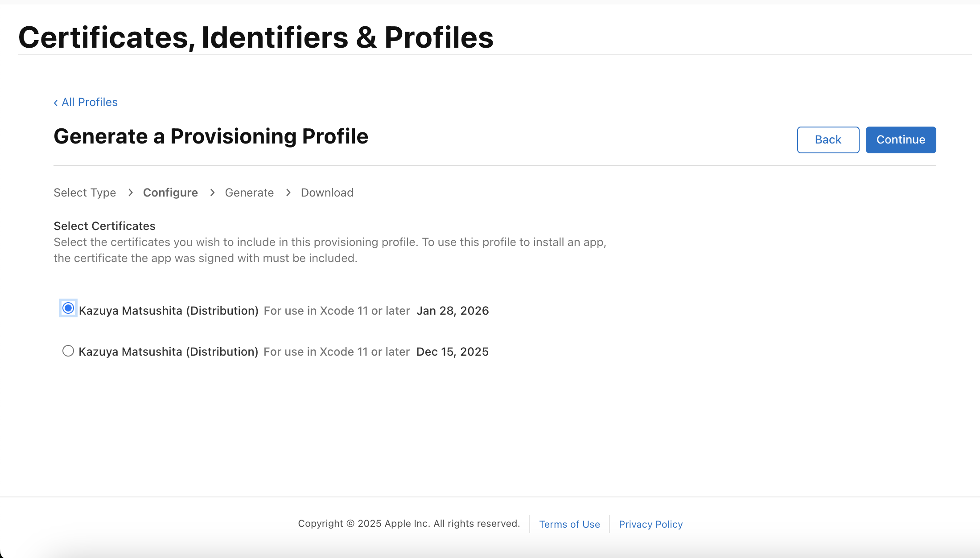The image size is (980, 558).
Task: Click the Select Certificates section heading
Action: click(105, 226)
